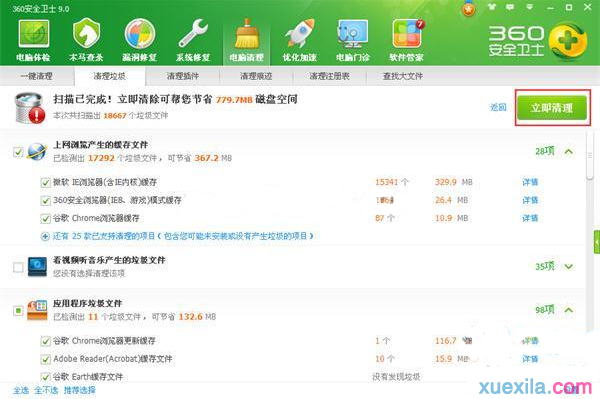This screenshot has width=600, height=399.
Task: Click the 返回 link
Action: [498, 107]
